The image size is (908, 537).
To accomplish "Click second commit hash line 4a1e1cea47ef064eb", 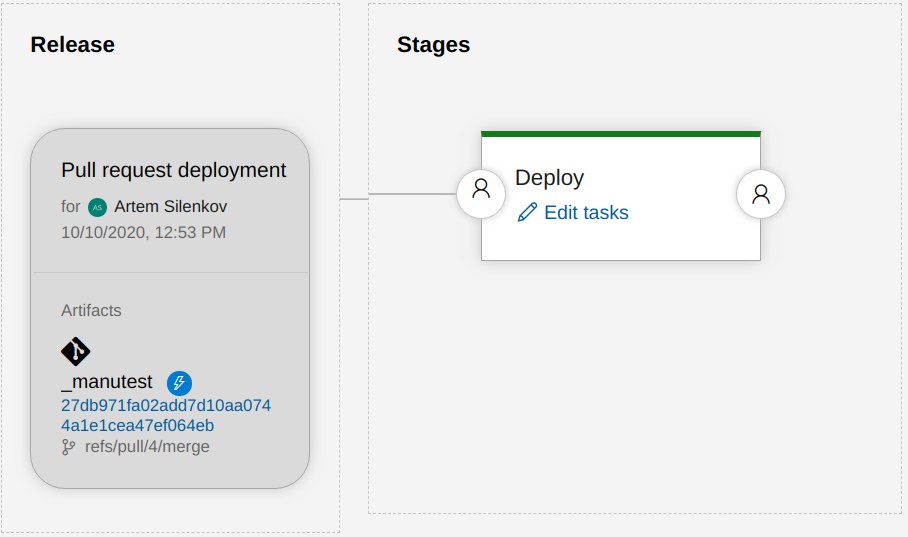I will (x=138, y=425).
